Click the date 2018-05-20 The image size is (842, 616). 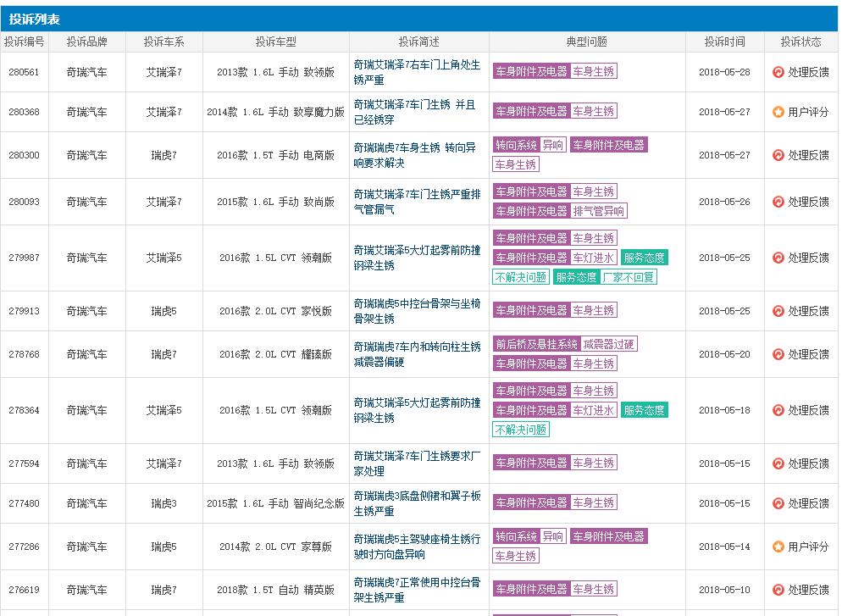(724, 354)
